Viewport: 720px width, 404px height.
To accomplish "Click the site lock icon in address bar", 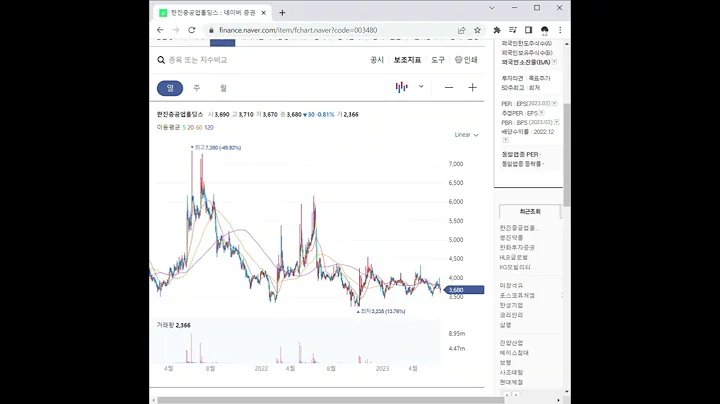I will click(211, 30).
